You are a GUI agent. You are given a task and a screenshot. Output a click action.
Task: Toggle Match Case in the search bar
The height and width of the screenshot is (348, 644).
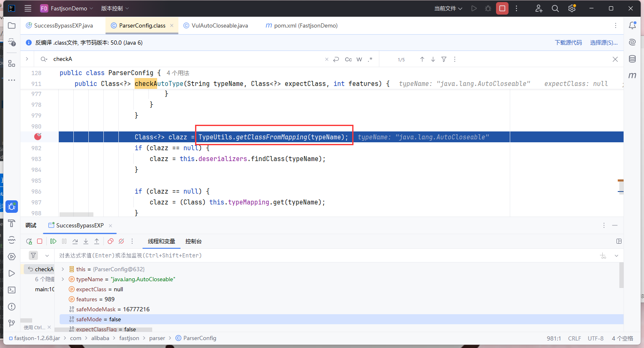tap(348, 59)
